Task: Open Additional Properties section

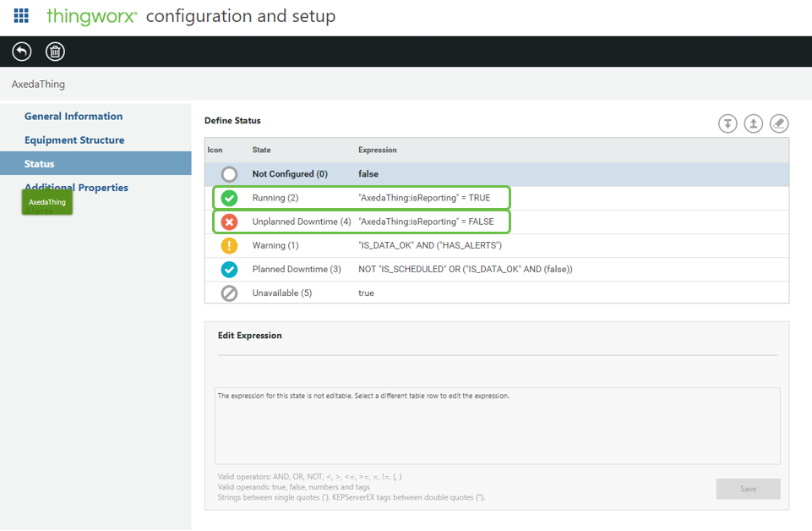Action: (x=76, y=187)
